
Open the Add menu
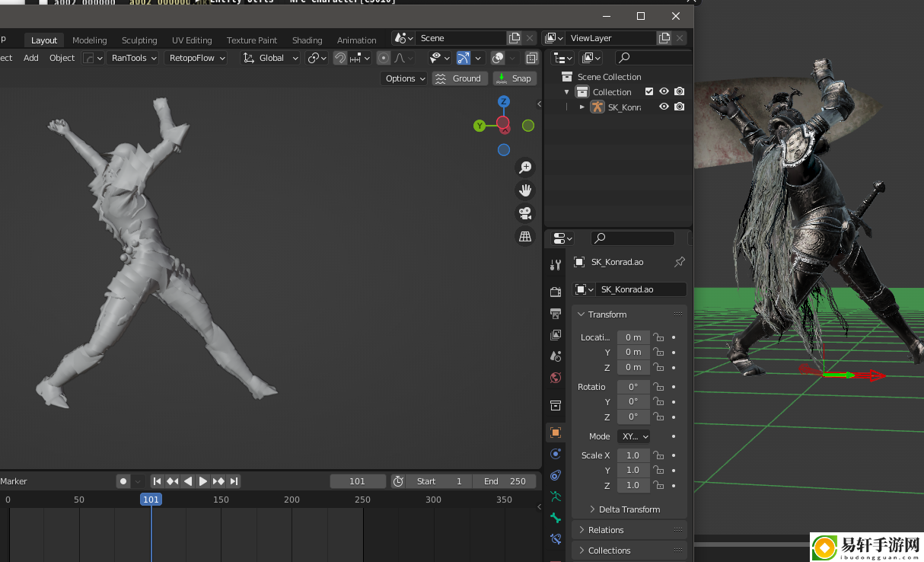coord(31,58)
